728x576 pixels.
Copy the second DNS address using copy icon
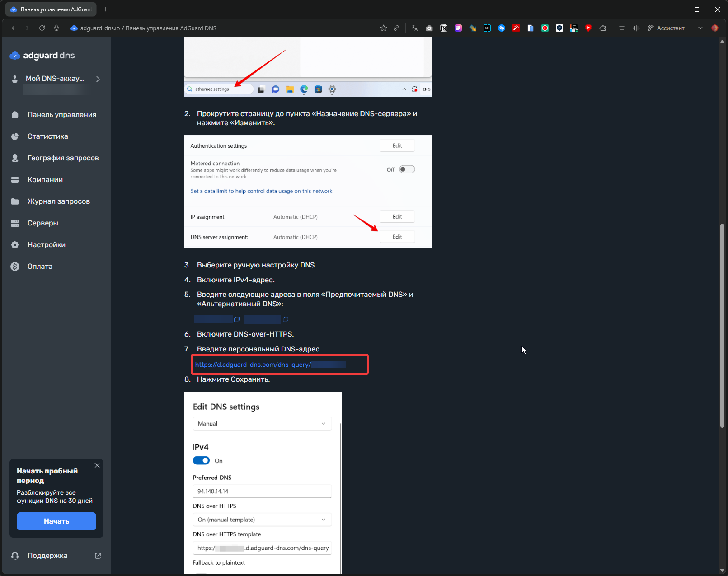(x=285, y=320)
